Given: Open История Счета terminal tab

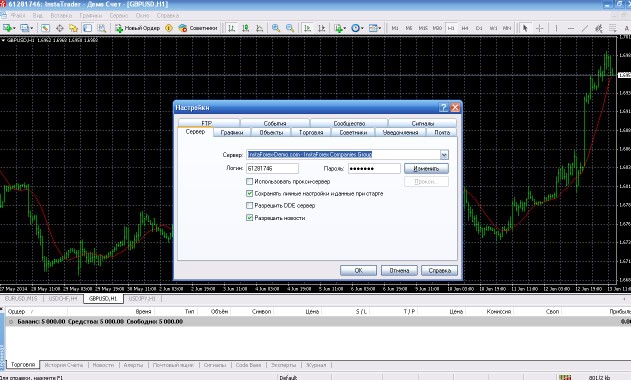Looking at the screenshot, I should click(x=64, y=365).
